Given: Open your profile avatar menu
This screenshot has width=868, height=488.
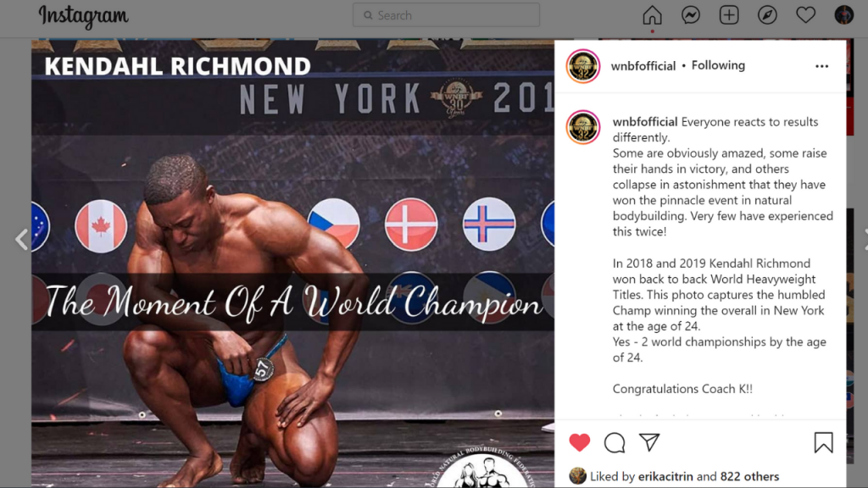Looking at the screenshot, I should tap(843, 15).
